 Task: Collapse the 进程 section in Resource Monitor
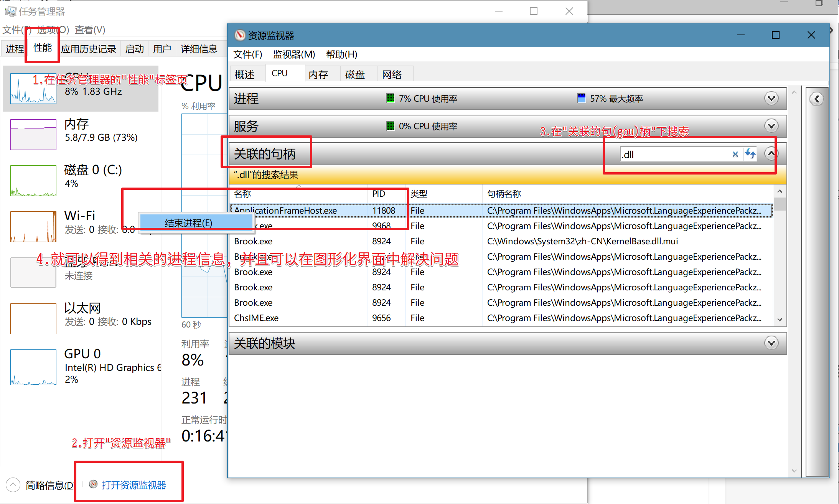[x=771, y=98]
